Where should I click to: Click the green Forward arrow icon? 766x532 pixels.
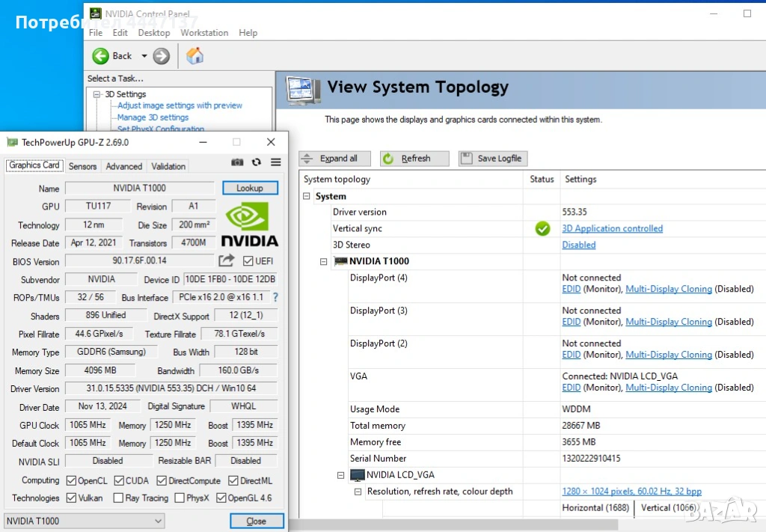click(x=161, y=56)
